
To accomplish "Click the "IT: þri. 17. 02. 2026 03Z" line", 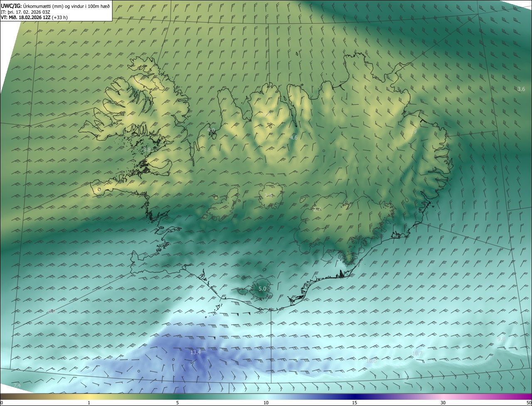I will point(25,12).
